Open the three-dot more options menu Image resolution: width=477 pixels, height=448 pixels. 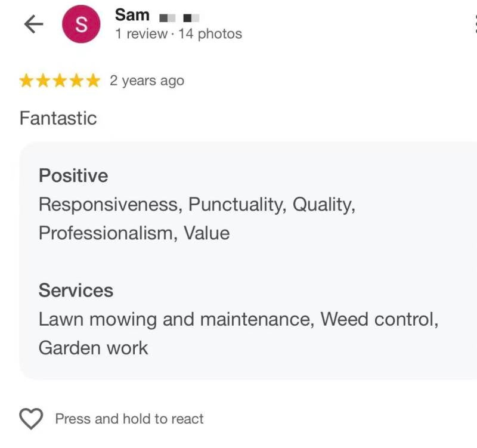[475, 24]
